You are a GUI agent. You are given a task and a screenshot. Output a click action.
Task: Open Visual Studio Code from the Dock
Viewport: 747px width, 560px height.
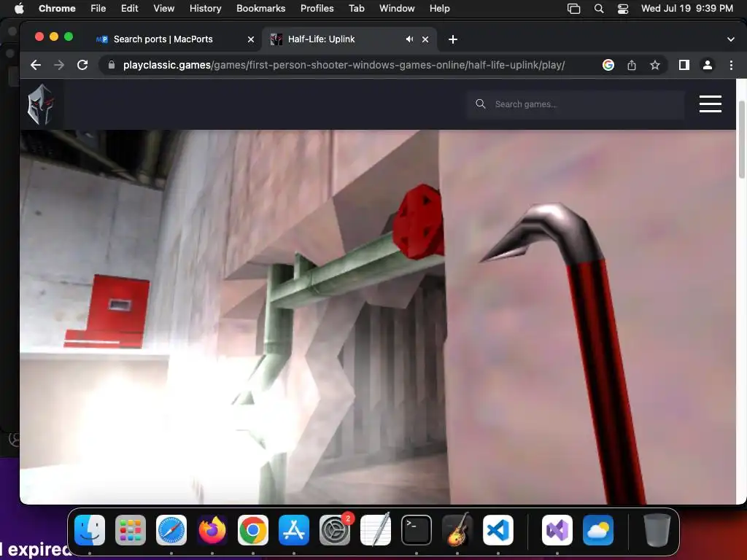pyautogui.click(x=498, y=529)
